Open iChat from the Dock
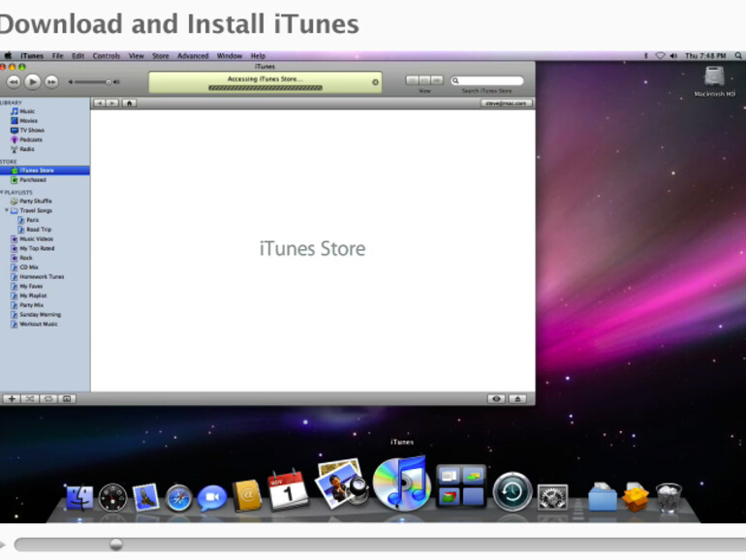This screenshot has height=560, width=746. coord(212,498)
